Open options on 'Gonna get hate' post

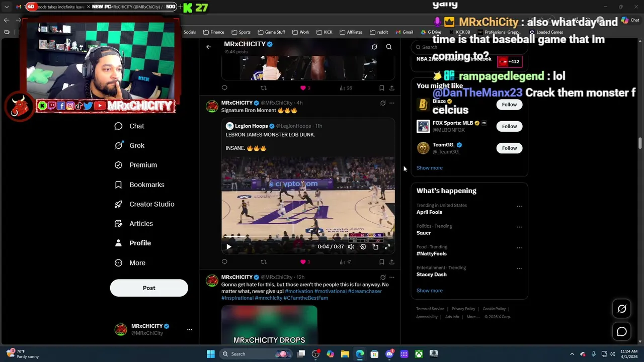(x=392, y=277)
